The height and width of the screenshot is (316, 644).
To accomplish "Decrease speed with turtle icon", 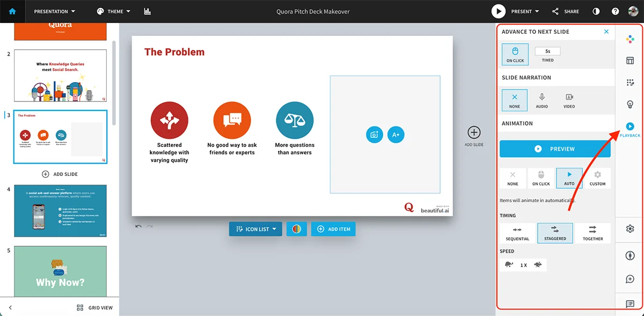I will pos(508,264).
